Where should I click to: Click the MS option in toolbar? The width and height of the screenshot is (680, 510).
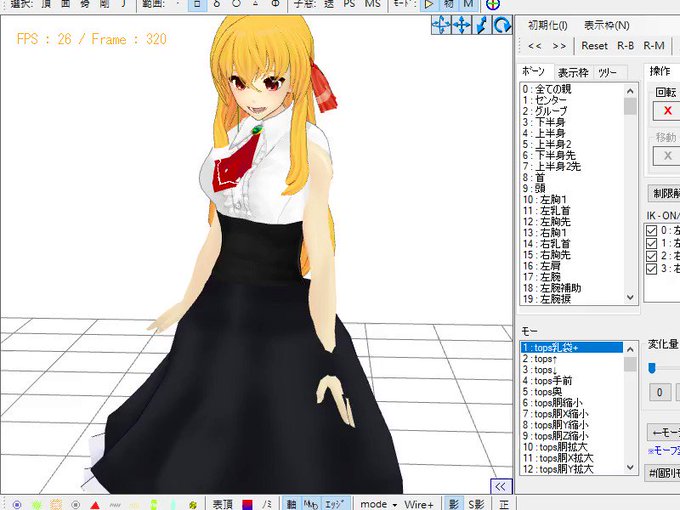pos(373,4)
